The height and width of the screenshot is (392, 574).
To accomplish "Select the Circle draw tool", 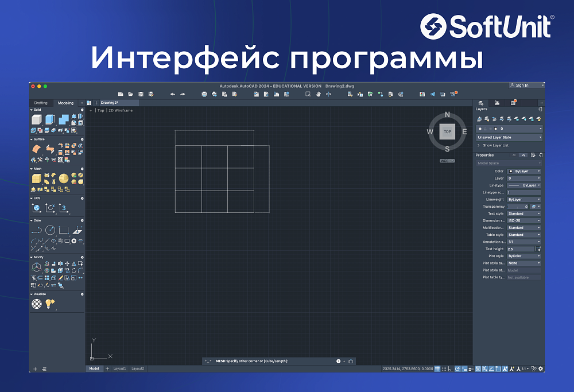I will click(50, 230).
